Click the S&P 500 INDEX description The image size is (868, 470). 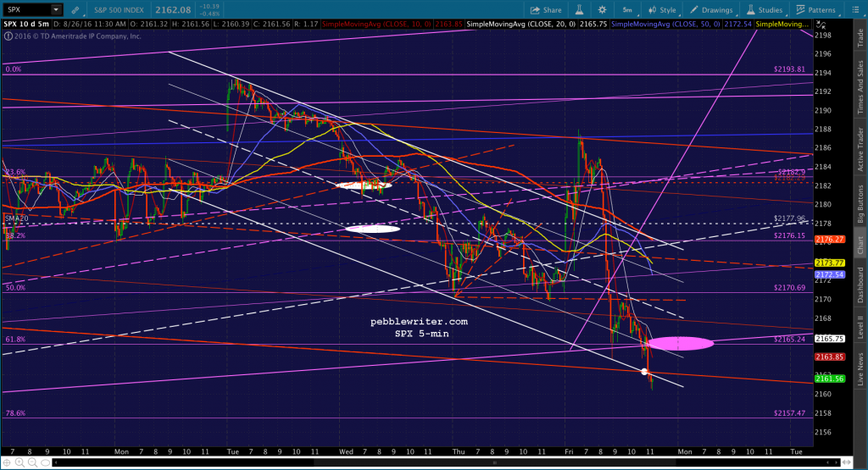coord(119,10)
